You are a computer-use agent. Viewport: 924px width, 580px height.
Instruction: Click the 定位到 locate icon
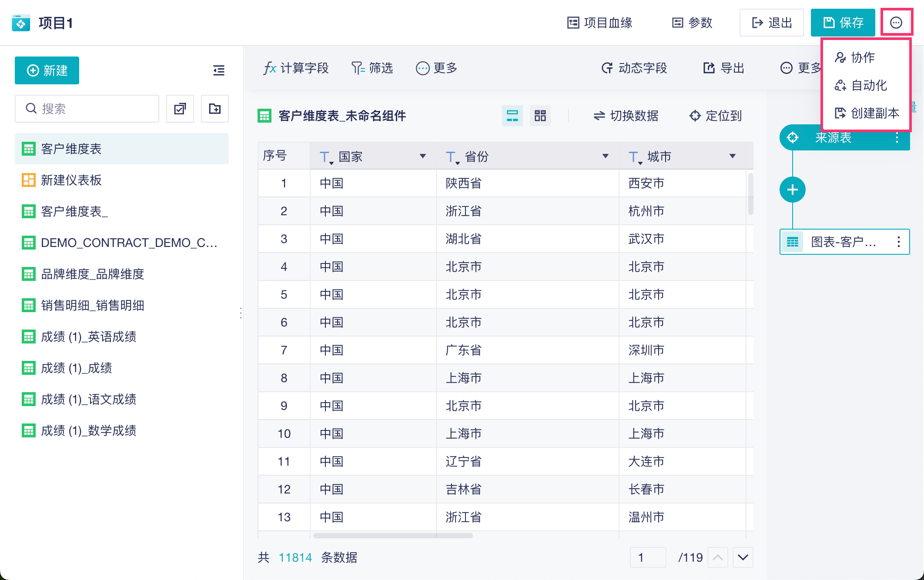(x=695, y=116)
